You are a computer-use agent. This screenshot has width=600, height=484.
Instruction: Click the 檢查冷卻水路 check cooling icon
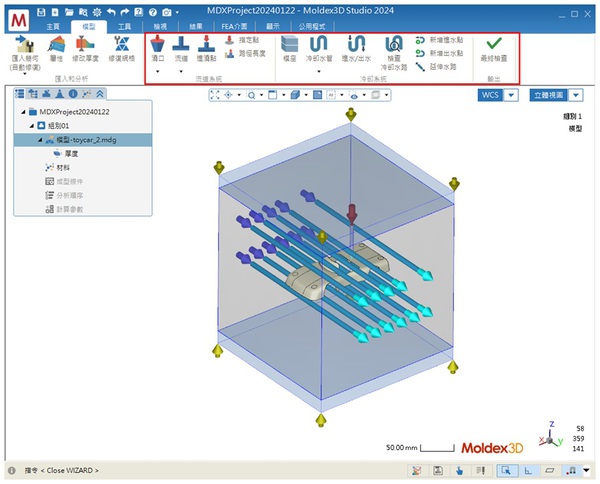point(394,45)
